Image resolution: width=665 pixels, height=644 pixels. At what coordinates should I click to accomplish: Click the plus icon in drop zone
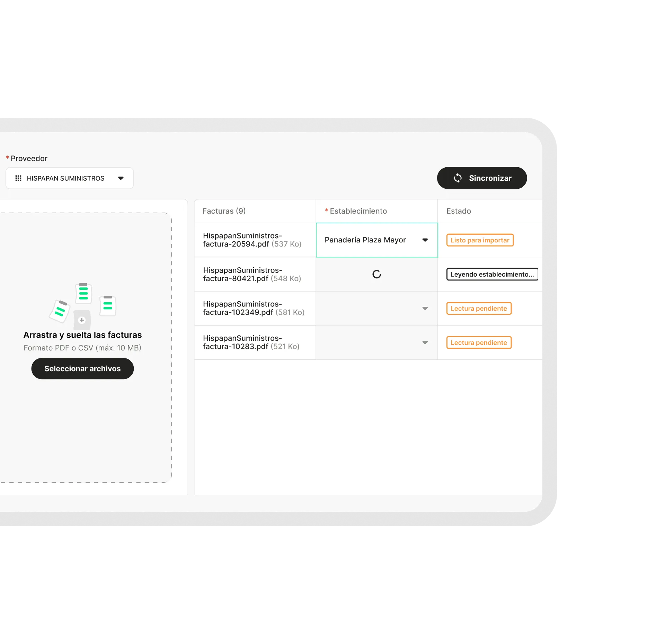(x=82, y=320)
